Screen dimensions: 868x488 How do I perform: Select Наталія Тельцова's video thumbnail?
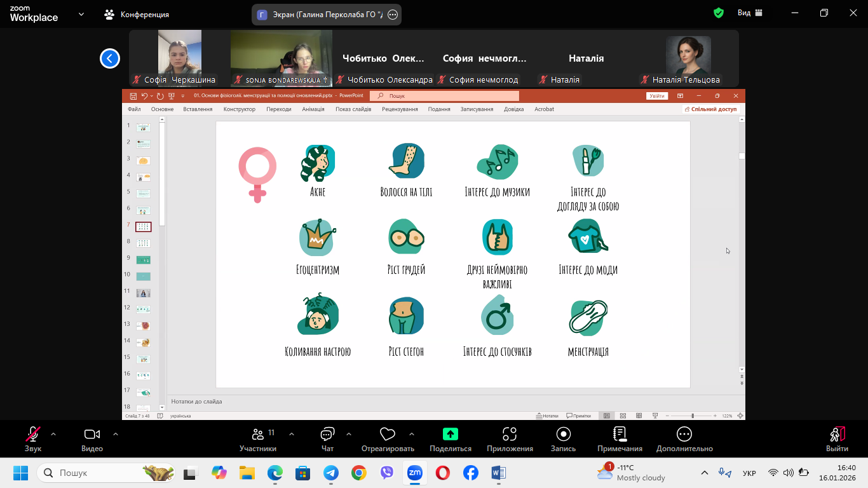point(688,56)
